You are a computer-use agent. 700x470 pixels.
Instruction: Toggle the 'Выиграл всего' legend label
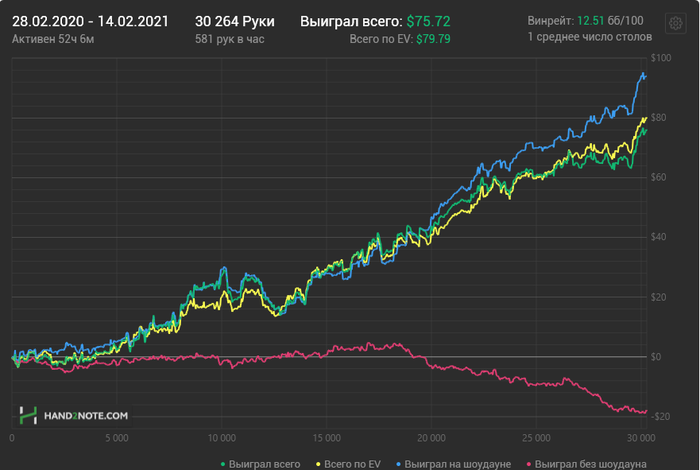click(x=264, y=465)
